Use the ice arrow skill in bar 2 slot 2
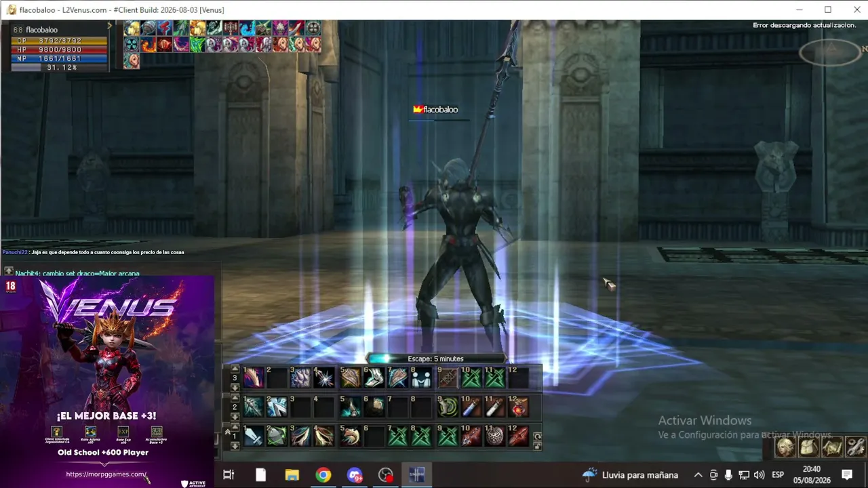Image resolution: width=868 pixels, height=488 pixels. pyautogui.click(x=277, y=407)
